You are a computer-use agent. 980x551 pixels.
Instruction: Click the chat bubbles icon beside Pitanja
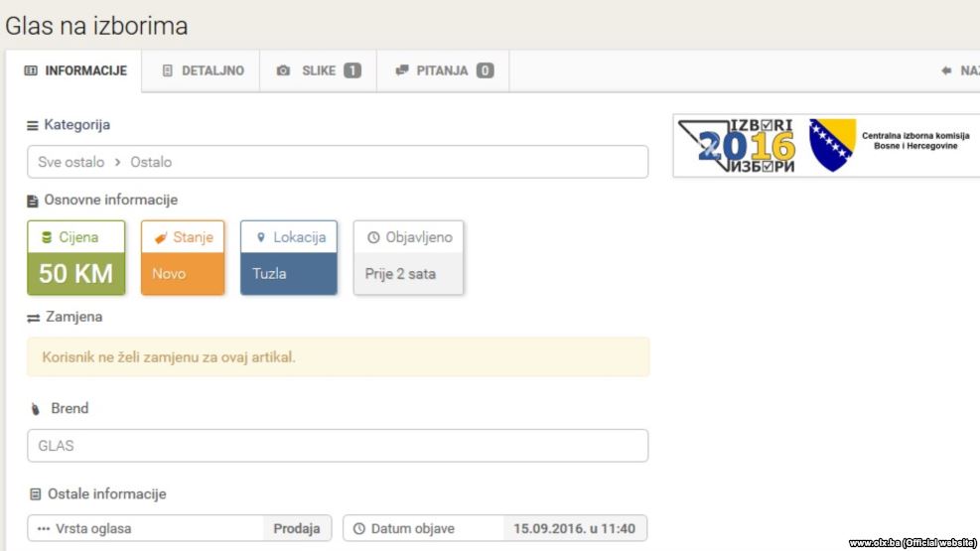tap(402, 71)
